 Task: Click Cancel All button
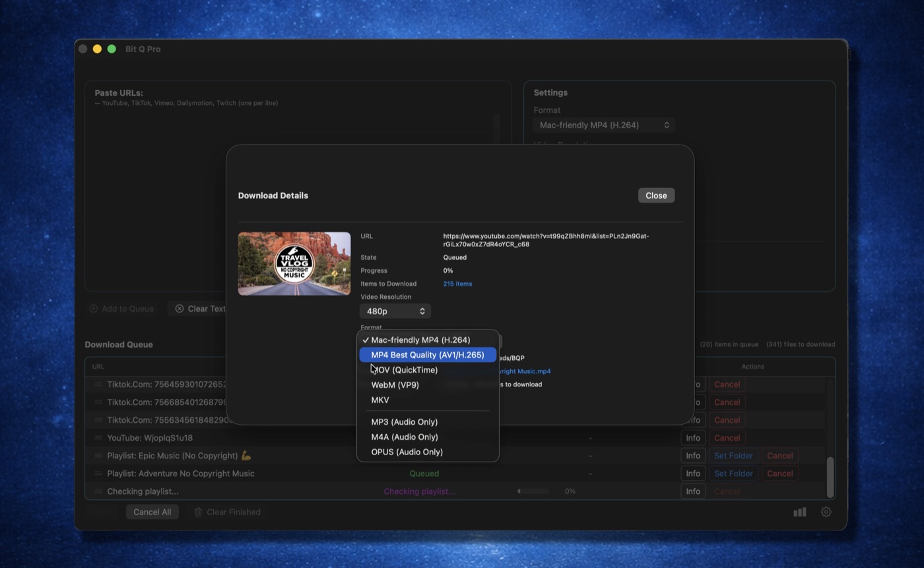[152, 512]
